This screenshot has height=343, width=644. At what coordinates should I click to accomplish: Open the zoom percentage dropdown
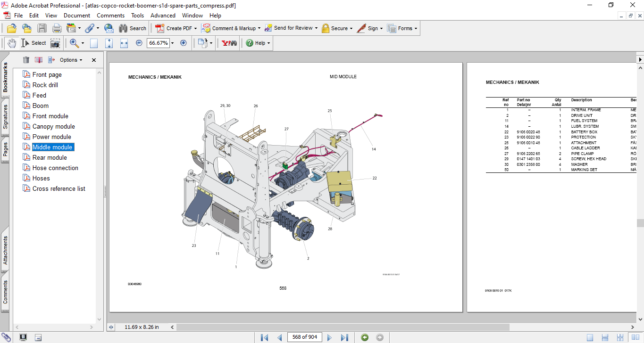point(172,43)
